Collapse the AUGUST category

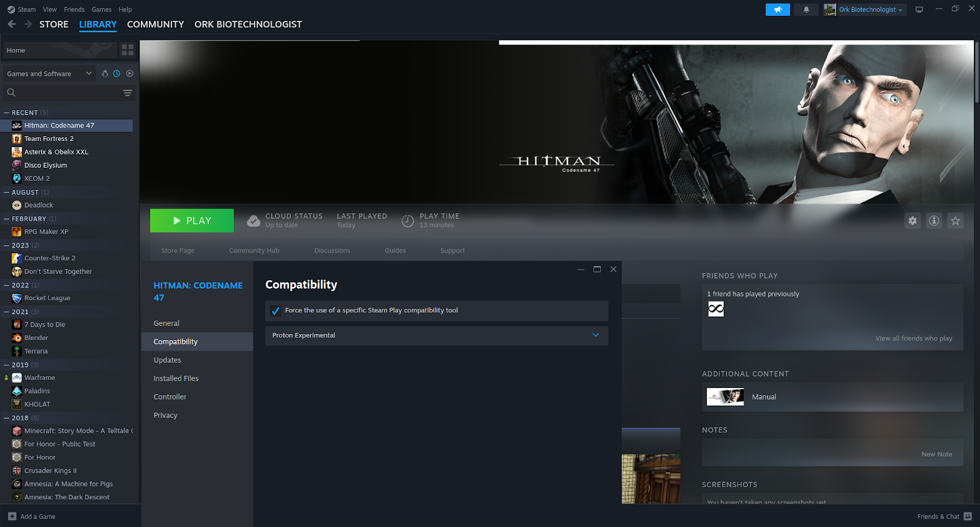pos(7,192)
